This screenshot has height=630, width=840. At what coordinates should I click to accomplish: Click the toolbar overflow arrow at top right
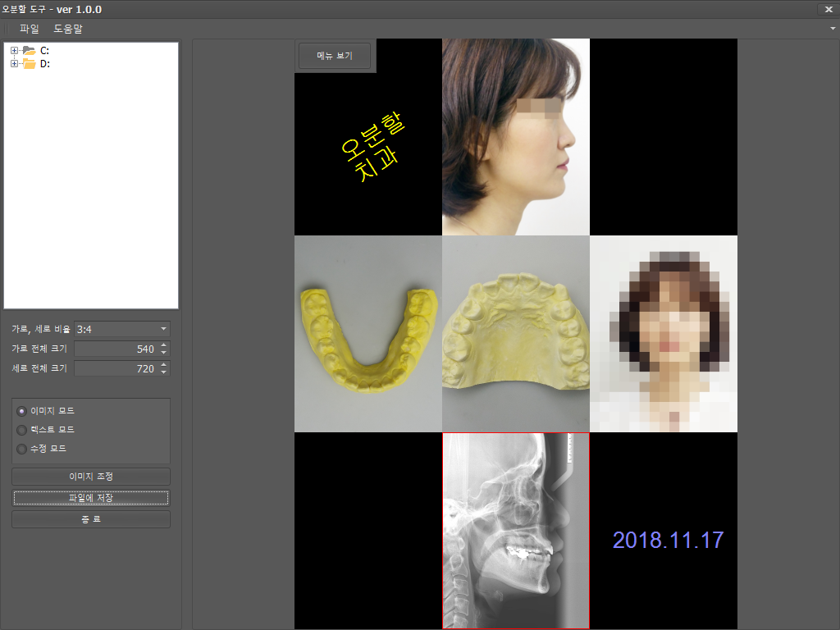pos(833,29)
